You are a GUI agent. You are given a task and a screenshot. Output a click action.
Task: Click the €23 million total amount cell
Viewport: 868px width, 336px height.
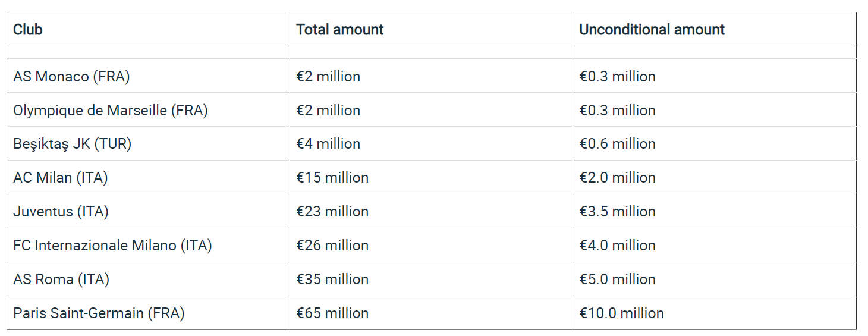tap(431, 211)
